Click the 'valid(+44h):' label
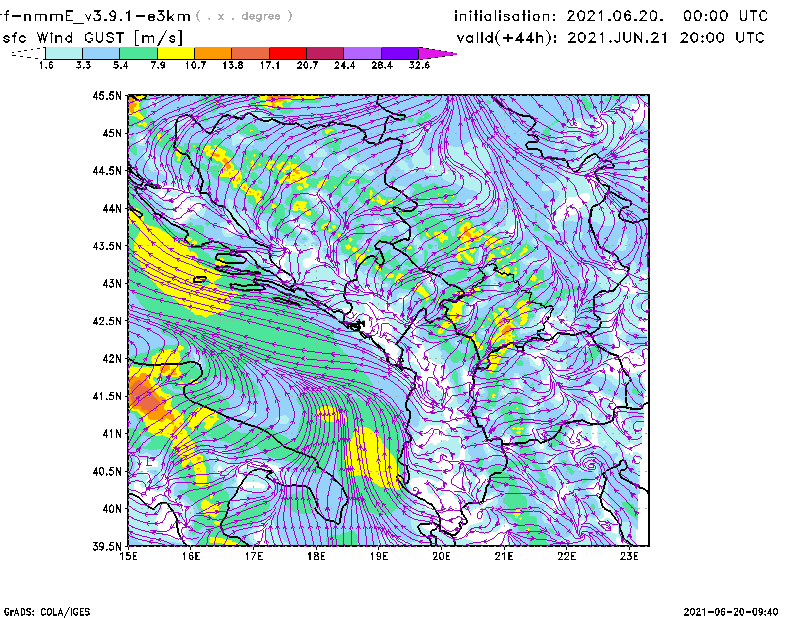 pyautogui.click(x=507, y=38)
